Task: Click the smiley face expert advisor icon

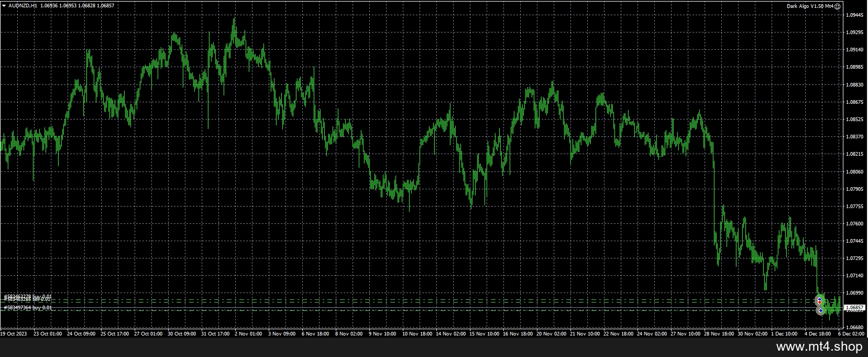Action: click(837, 6)
